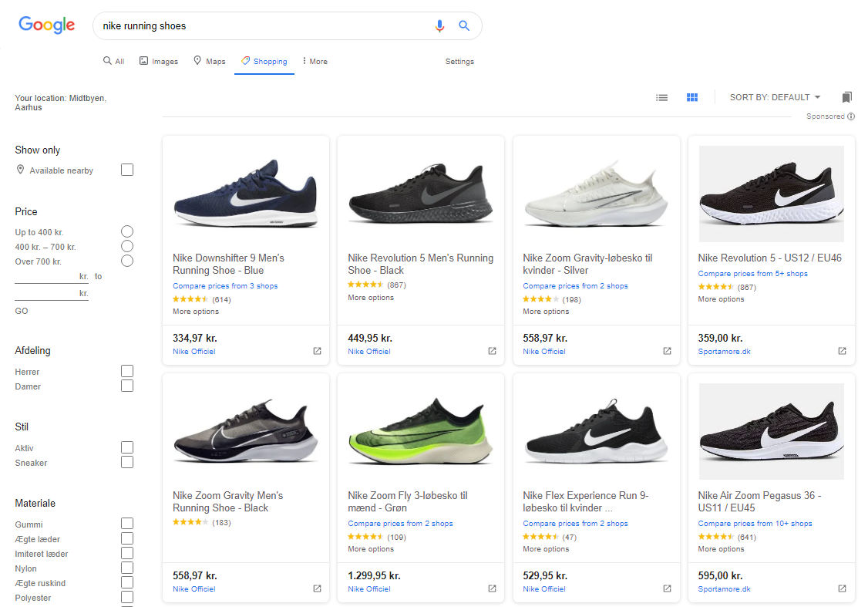Open external link icon for 359,00 kr. listing

[x=842, y=351]
